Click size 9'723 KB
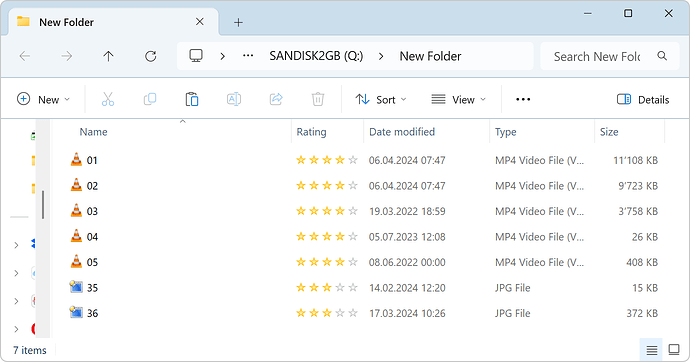Image resolution: width=690 pixels, height=362 pixels. [x=638, y=186]
